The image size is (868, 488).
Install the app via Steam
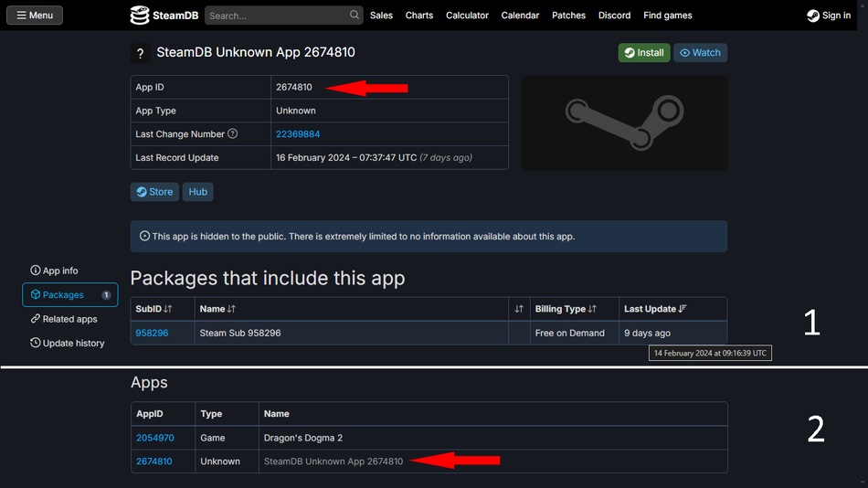644,53
